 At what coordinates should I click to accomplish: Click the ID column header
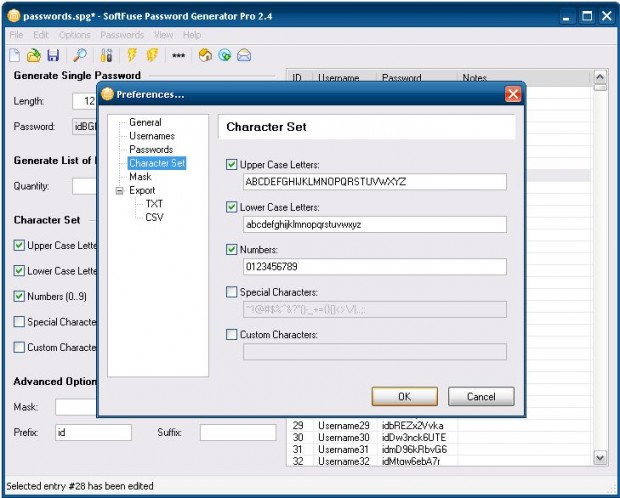click(300, 78)
